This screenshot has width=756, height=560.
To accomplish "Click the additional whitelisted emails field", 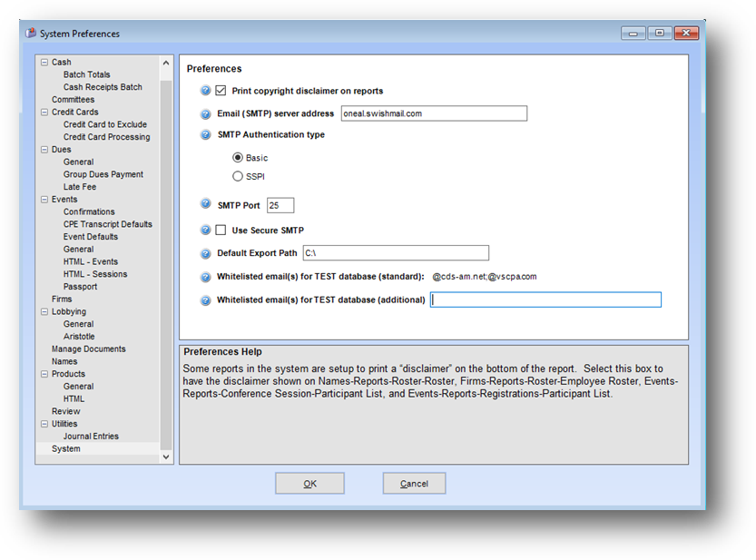I will (545, 300).
